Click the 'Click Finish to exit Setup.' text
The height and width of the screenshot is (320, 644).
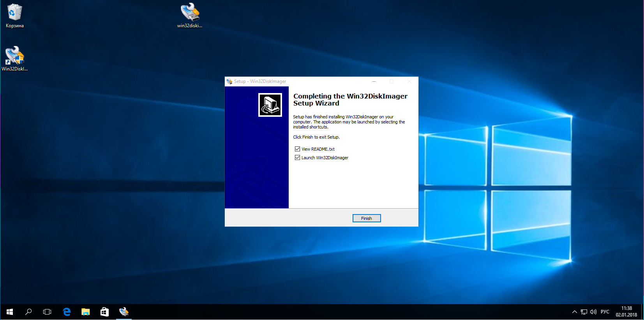(316, 137)
